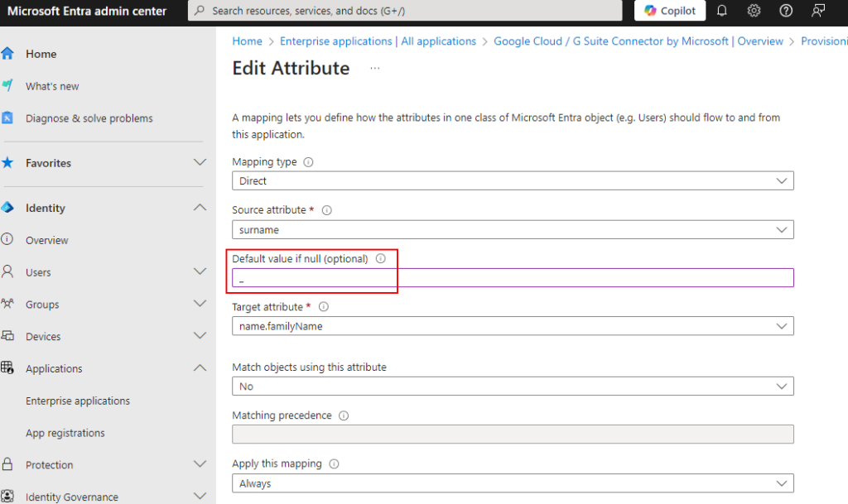Open the Source attribute surname dropdown
Image resolution: width=848 pixels, height=504 pixels.
513,229
